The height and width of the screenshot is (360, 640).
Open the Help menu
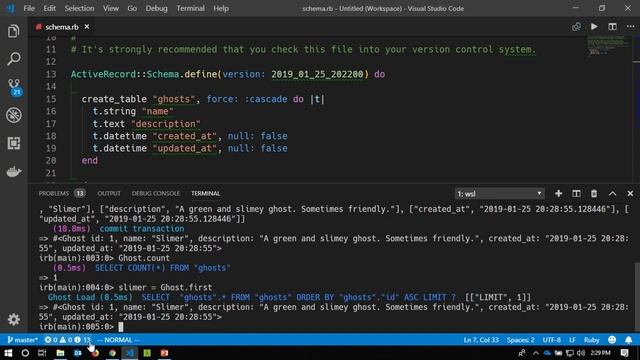[221, 8]
